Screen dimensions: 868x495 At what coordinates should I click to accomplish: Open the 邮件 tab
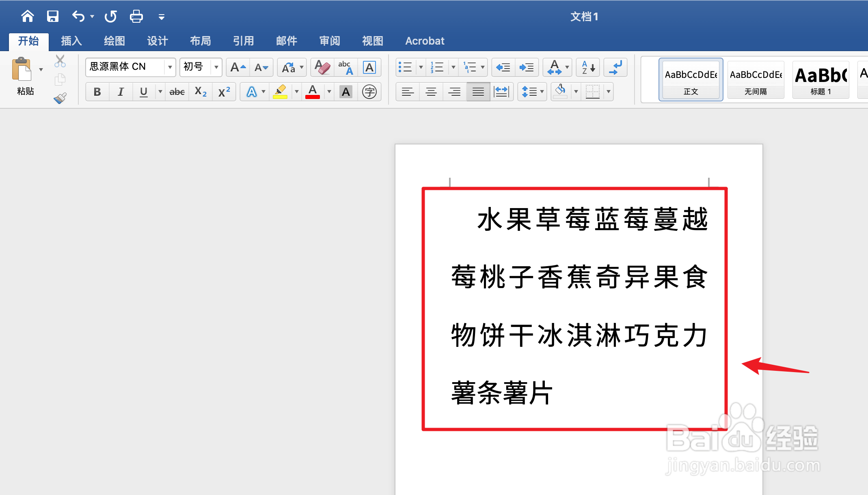click(287, 41)
